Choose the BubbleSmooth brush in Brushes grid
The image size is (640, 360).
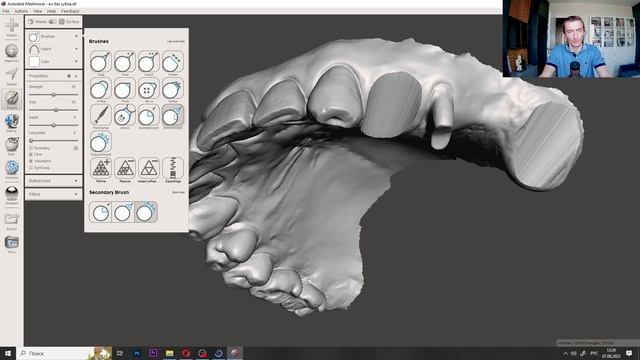tap(149, 115)
